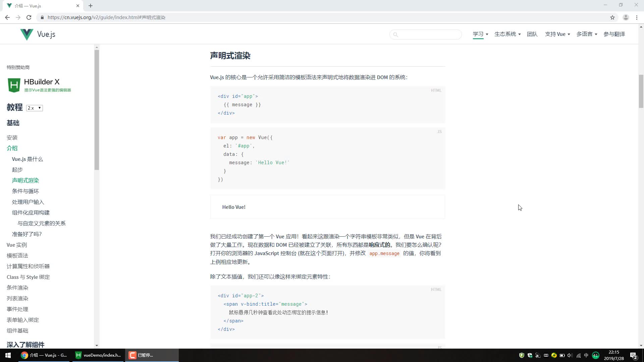Click sidebar scroll down arrow
This screenshot has width=644, height=362.
[x=97, y=346]
